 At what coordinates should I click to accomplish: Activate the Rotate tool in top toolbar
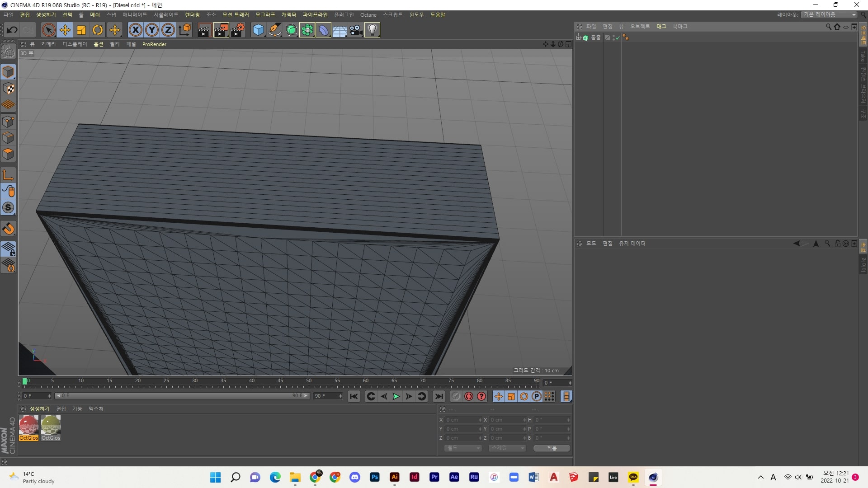click(x=98, y=30)
